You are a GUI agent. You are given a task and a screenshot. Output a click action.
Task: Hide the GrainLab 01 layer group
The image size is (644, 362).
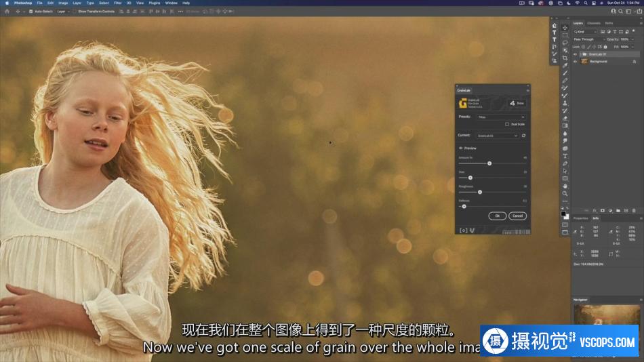[575, 54]
